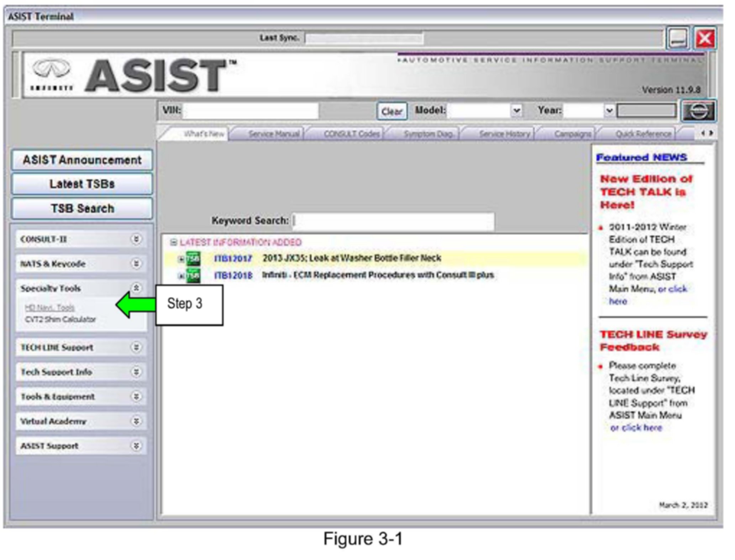Click the green TSB icon for ITB12017
Image resolution: width=735 pixels, height=560 pixels.
[193, 259]
